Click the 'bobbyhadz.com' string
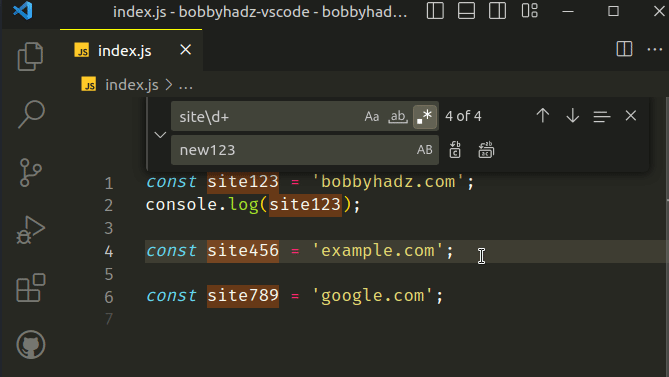Image resolution: width=669 pixels, height=377 pixels. [388, 182]
